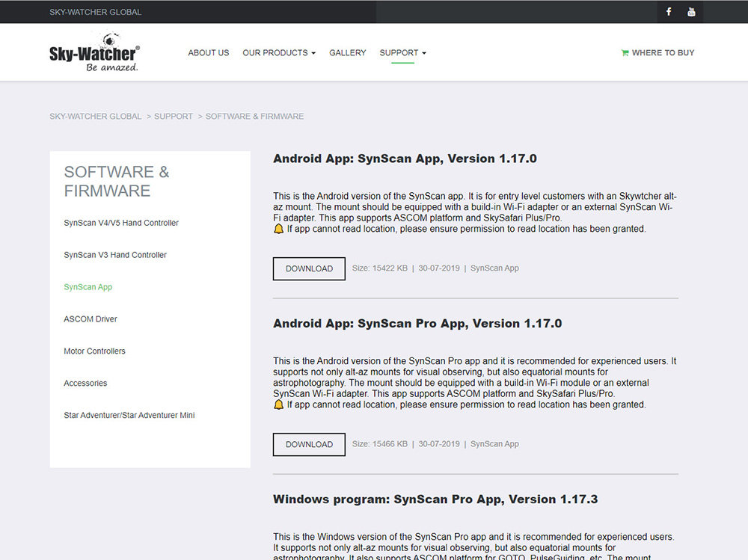
Task: Select SynScan V4/V5 Hand Controller in sidebar
Action: pos(121,223)
